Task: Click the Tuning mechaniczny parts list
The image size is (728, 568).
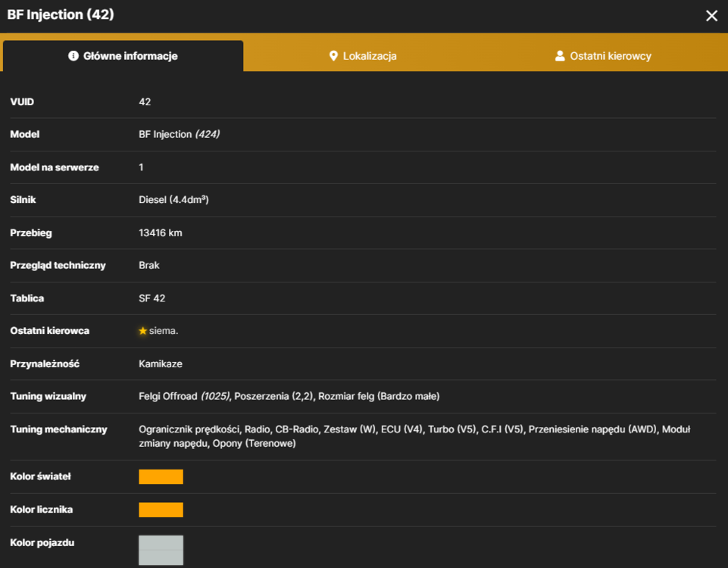Action: (414, 436)
